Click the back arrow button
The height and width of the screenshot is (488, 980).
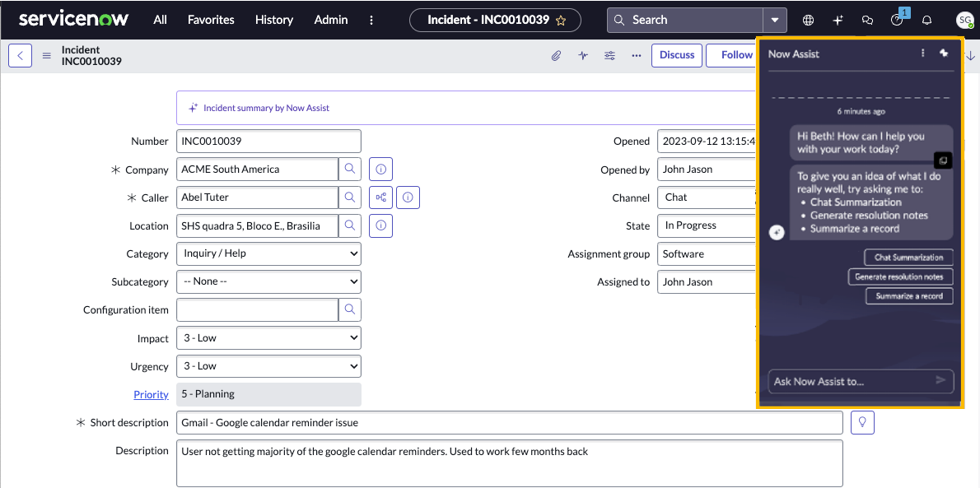[x=20, y=55]
